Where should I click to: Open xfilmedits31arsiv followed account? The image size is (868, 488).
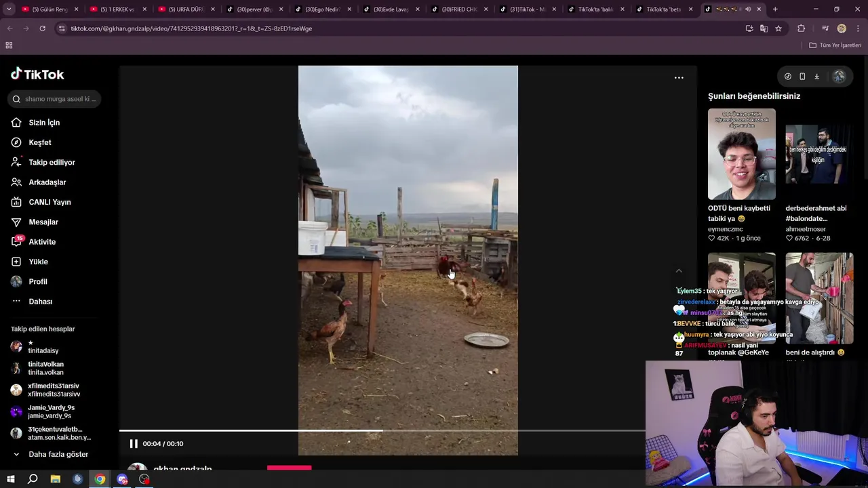54,390
